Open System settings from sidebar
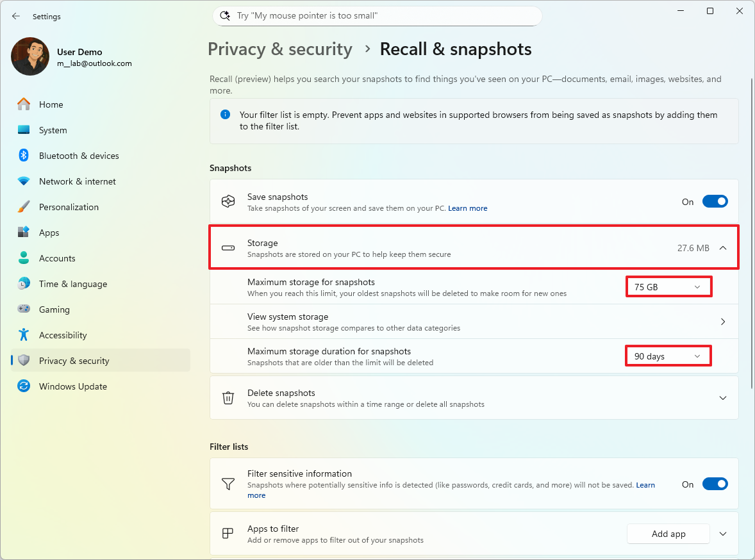Screen dimensions: 755x560 (24, 130)
